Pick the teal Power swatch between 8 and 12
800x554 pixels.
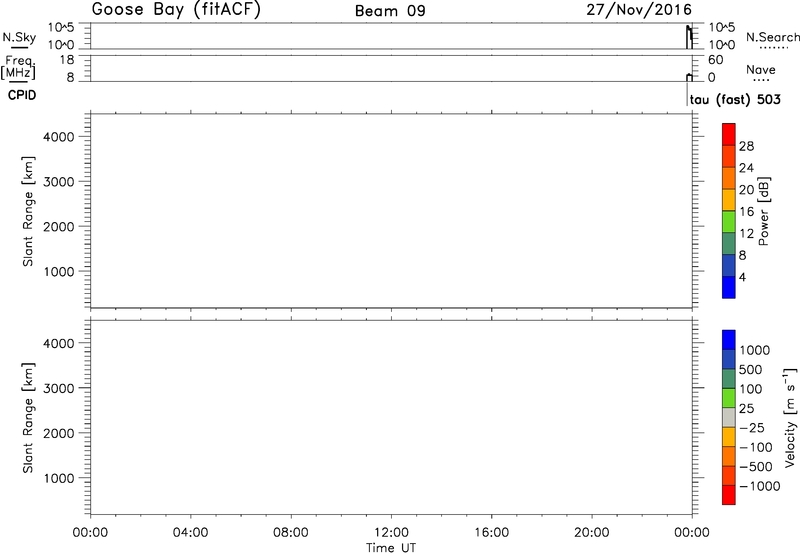729,243
